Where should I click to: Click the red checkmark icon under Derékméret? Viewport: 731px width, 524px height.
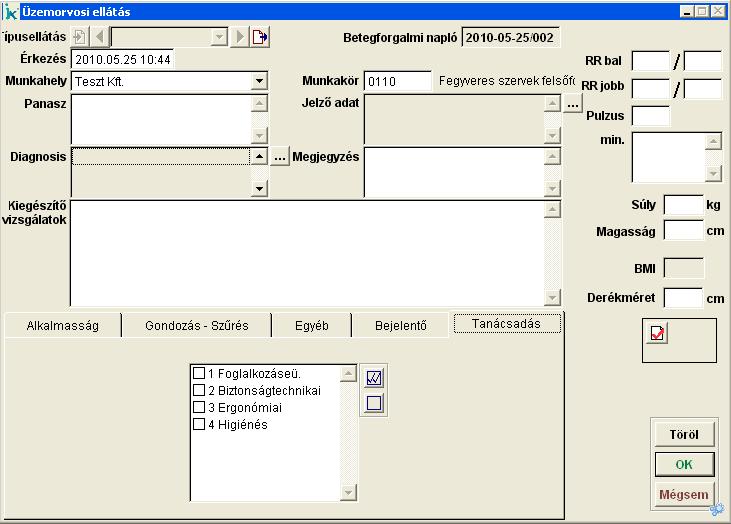click(657, 334)
